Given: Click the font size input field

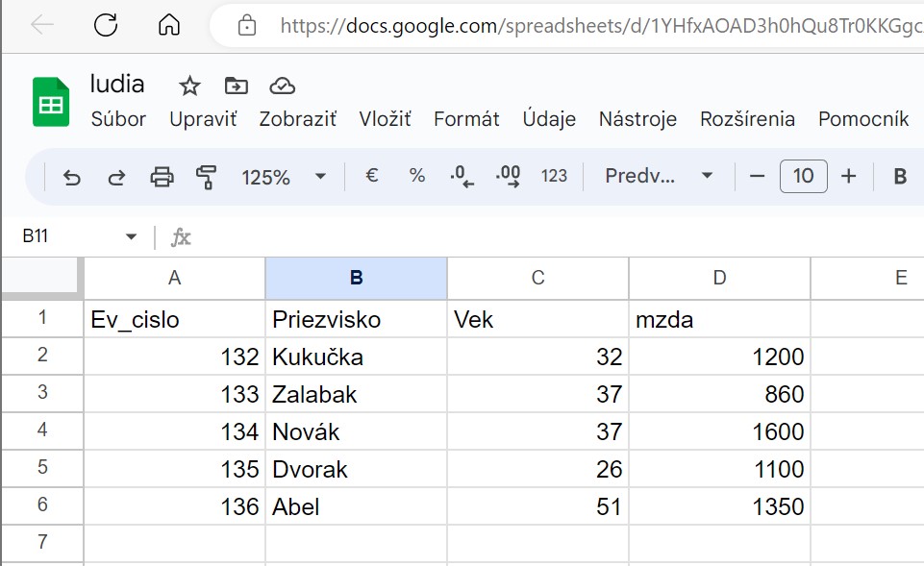Looking at the screenshot, I should [803, 176].
